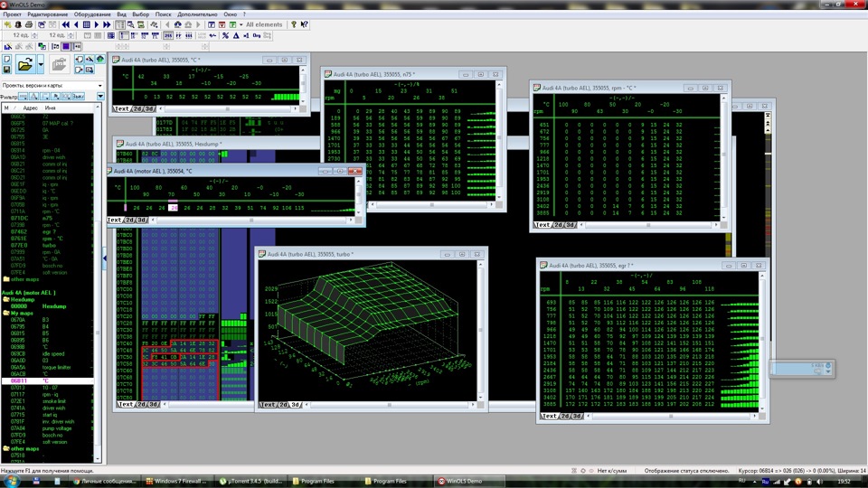Click the Org original values icon
868x488 pixels.
click(x=256, y=35)
